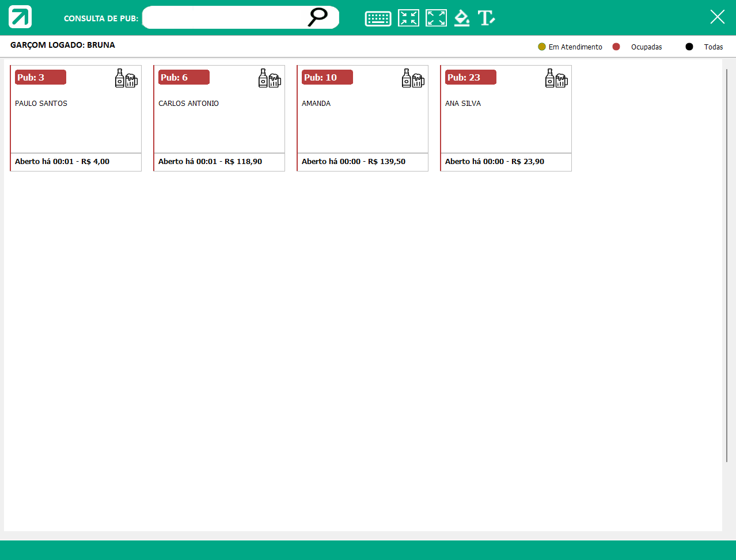Click the vertical scrollbar on the right
Screen dimensions: 736x560
(x=727, y=265)
